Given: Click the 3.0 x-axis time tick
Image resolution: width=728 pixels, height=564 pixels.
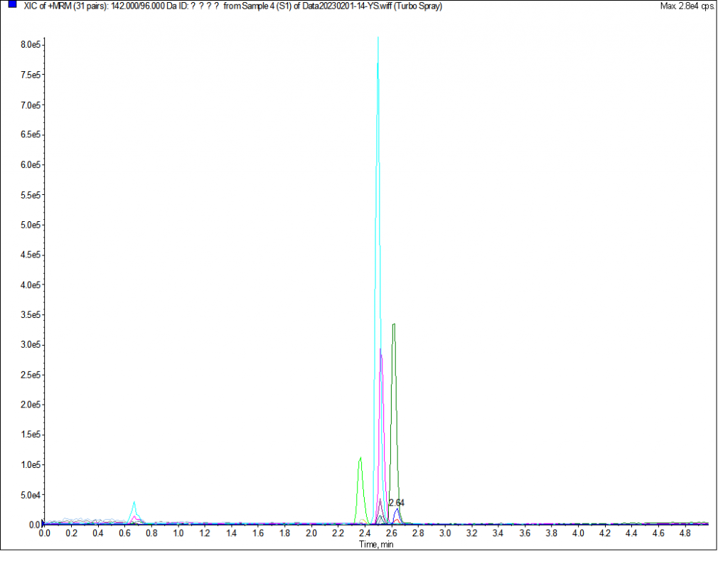Looking at the screenshot, I should click(445, 533).
